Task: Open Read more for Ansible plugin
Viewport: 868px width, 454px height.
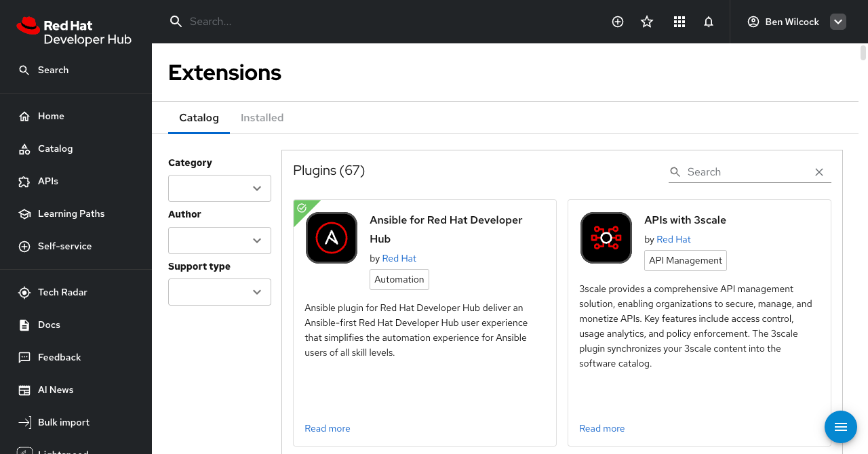Action: (x=328, y=428)
